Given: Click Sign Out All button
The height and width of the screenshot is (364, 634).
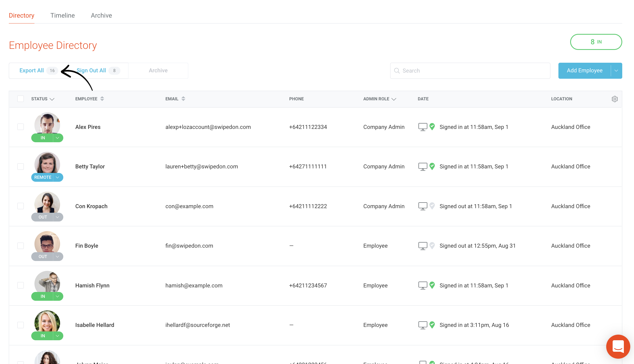Looking at the screenshot, I should (x=98, y=71).
